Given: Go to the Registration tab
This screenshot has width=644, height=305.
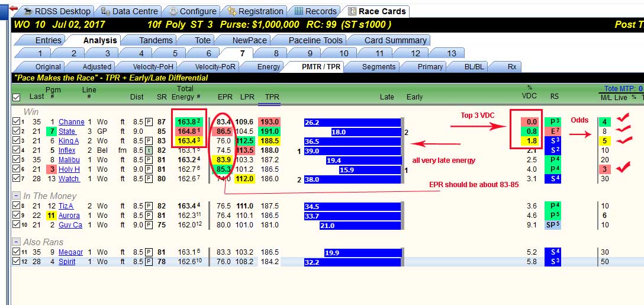Looking at the screenshot, I should click(x=255, y=11).
